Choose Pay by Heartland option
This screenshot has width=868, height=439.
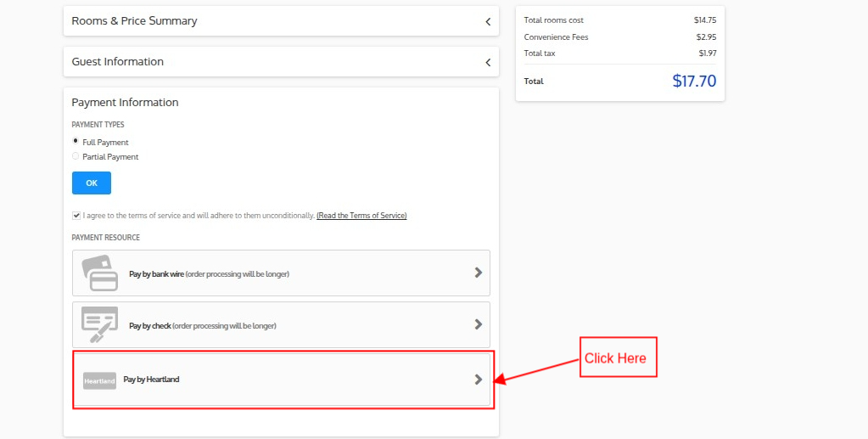click(x=281, y=380)
